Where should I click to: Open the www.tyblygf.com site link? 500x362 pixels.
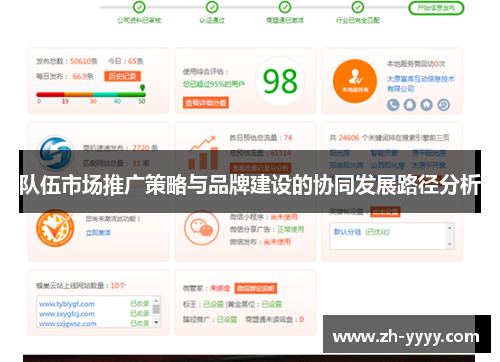tap(67, 304)
